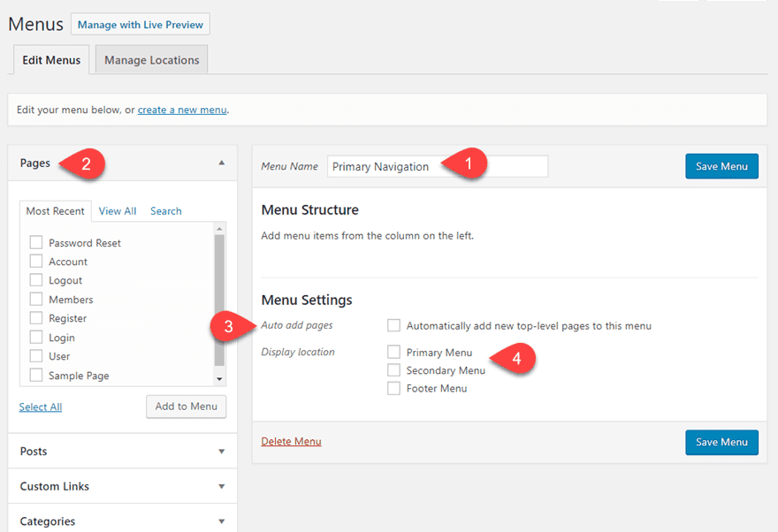Expand the Custom Links section

tap(221, 486)
